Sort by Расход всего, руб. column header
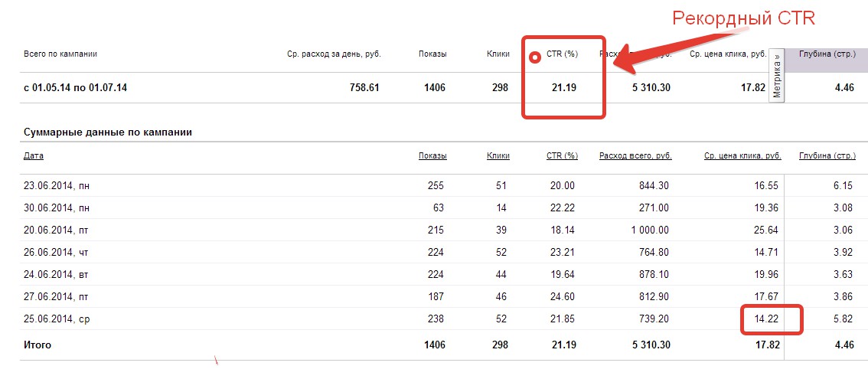868x379 pixels. [x=635, y=155]
